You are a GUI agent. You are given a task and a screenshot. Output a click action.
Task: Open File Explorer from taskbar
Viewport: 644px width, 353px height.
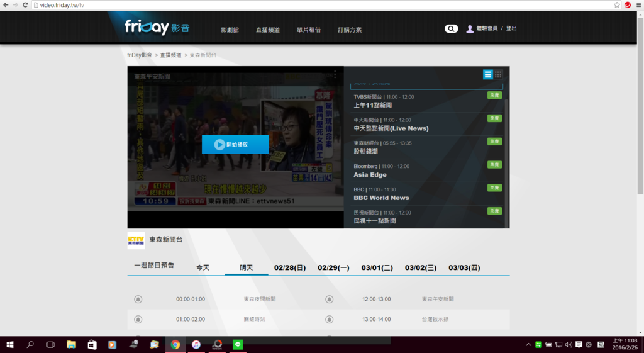click(72, 344)
